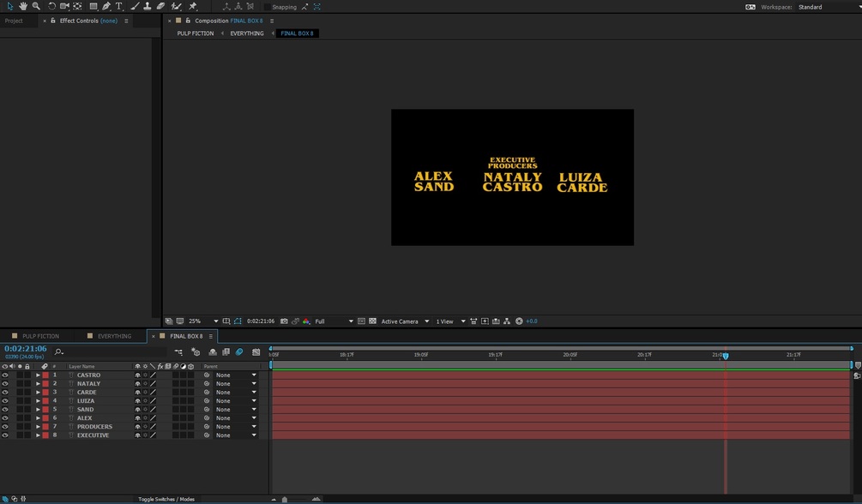Click the reset exposure icon
This screenshot has height=504, width=862.
[519, 321]
